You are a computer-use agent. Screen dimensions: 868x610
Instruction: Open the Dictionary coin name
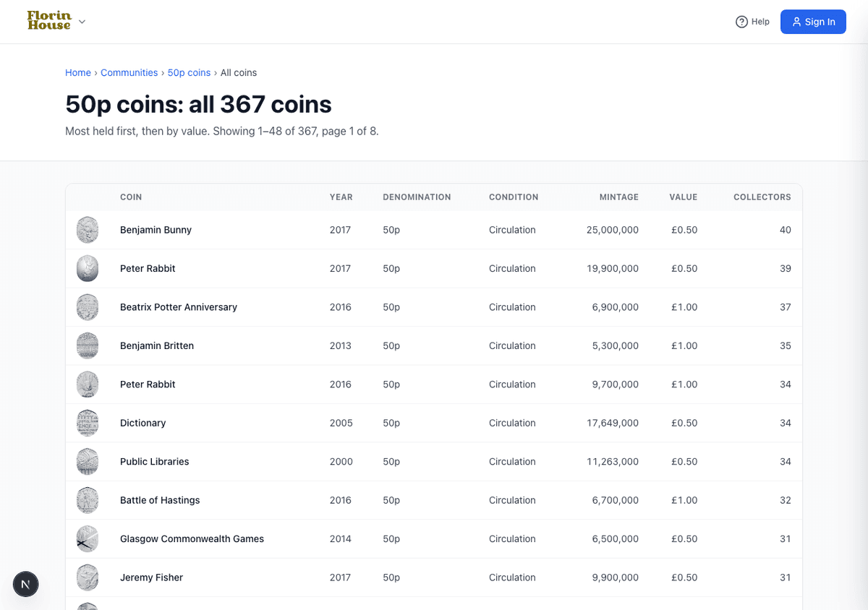pos(142,423)
